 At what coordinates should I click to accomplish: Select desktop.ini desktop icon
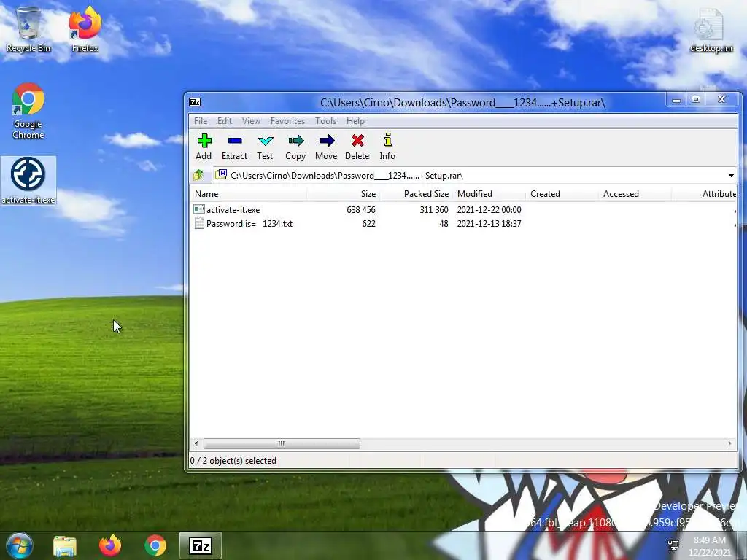(711, 29)
